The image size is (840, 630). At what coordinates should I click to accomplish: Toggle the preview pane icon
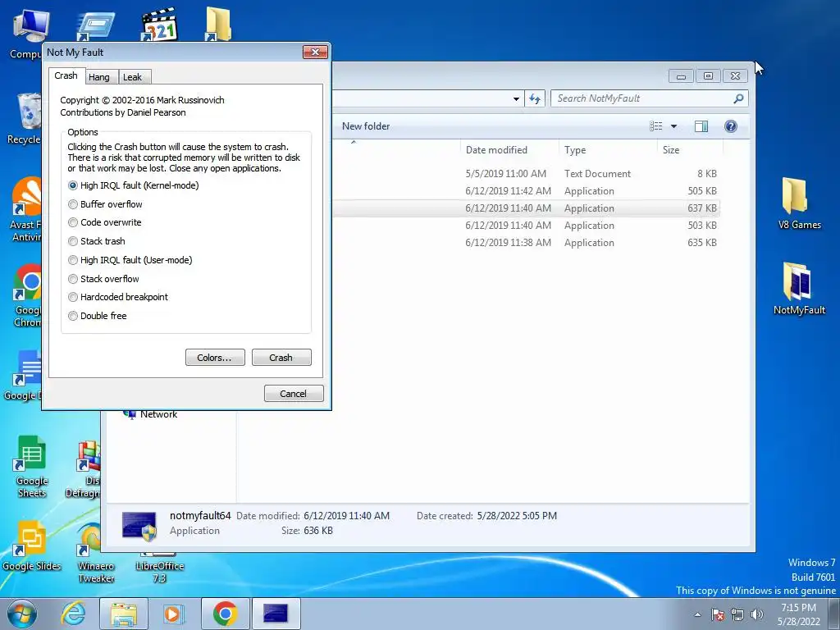point(701,126)
